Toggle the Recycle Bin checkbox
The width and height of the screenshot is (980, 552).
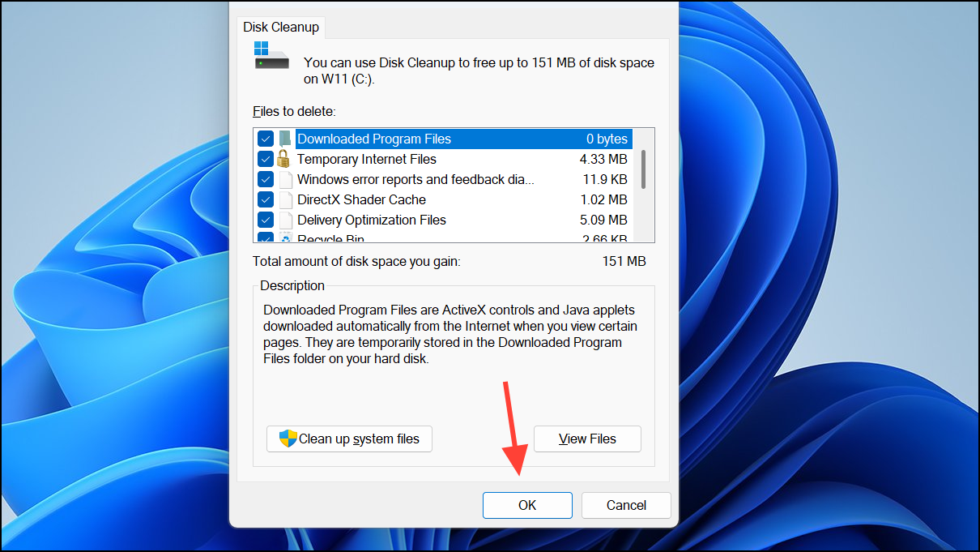pyautogui.click(x=266, y=237)
